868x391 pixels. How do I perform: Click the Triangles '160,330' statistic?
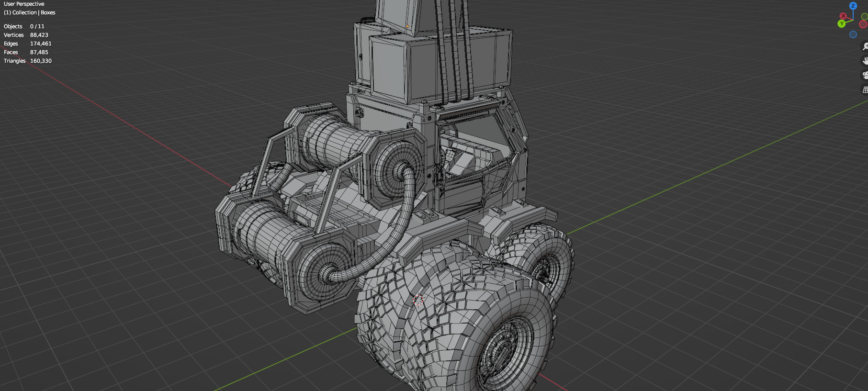(x=41, y=61)
